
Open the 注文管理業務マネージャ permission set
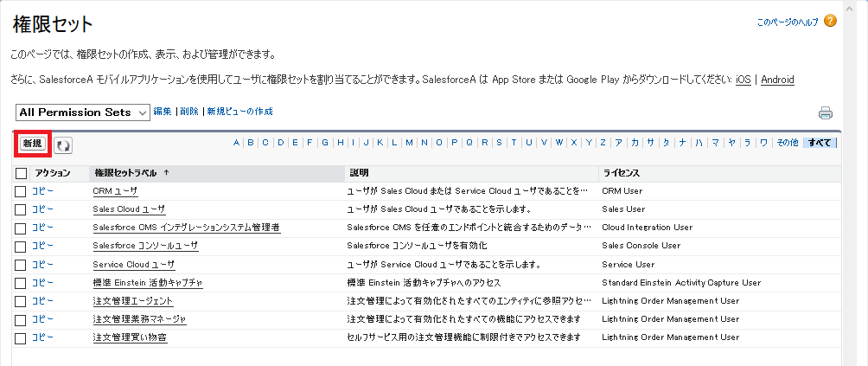139,319
